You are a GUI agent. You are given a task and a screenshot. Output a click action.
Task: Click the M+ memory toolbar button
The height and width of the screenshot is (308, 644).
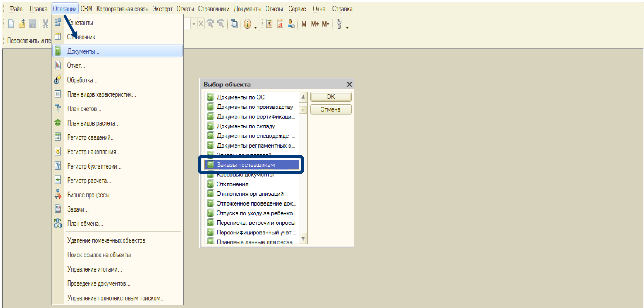tap(315, 24)
